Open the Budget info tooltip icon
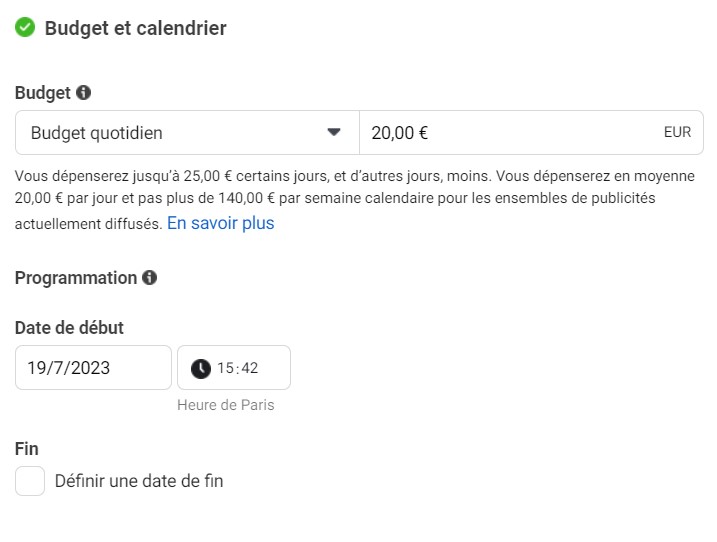The image size is (717, 542). [x=83, y=92]
